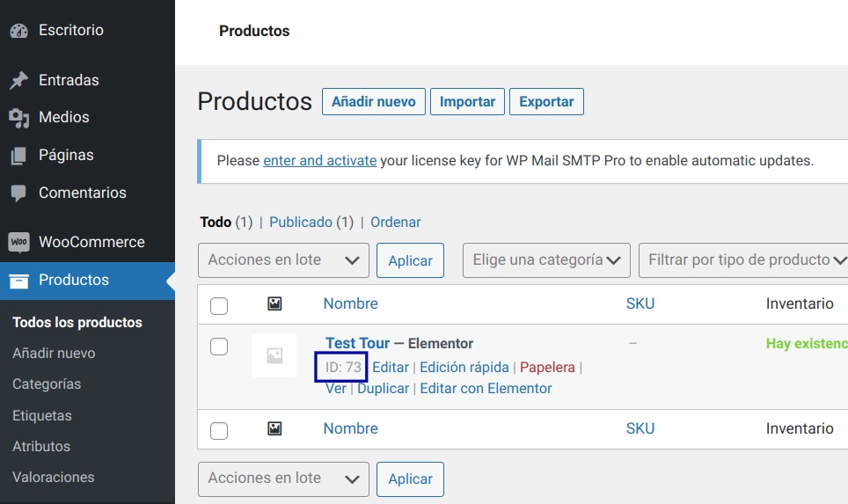Open Categorías in the Productos submenu
848x504 pixels.
[x=47, y=384]
